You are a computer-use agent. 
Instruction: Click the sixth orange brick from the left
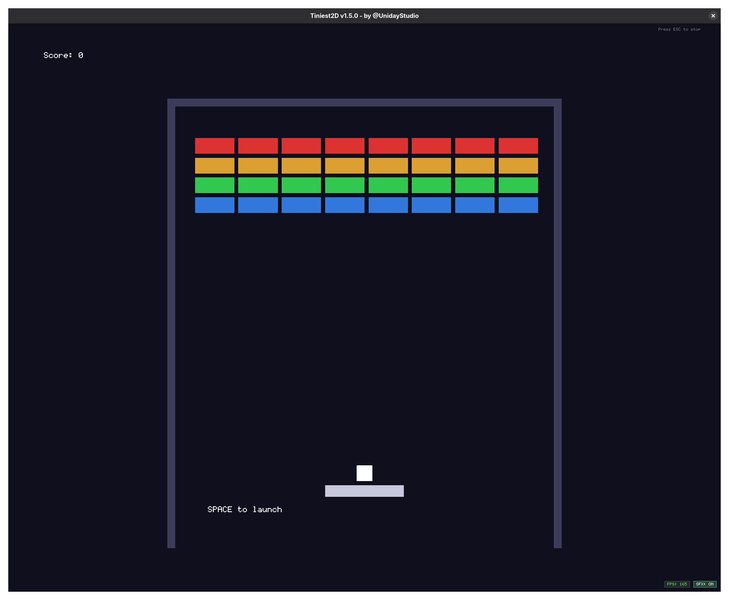point(431,166)
